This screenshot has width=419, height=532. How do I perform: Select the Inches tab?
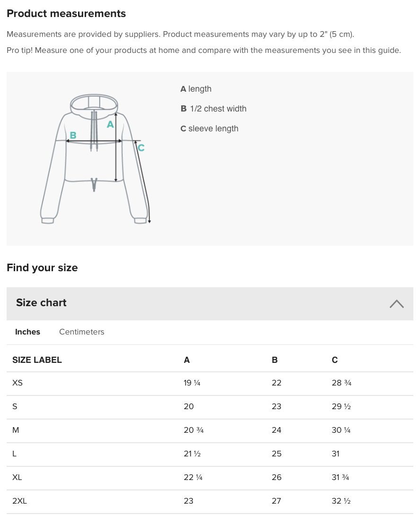27,332
